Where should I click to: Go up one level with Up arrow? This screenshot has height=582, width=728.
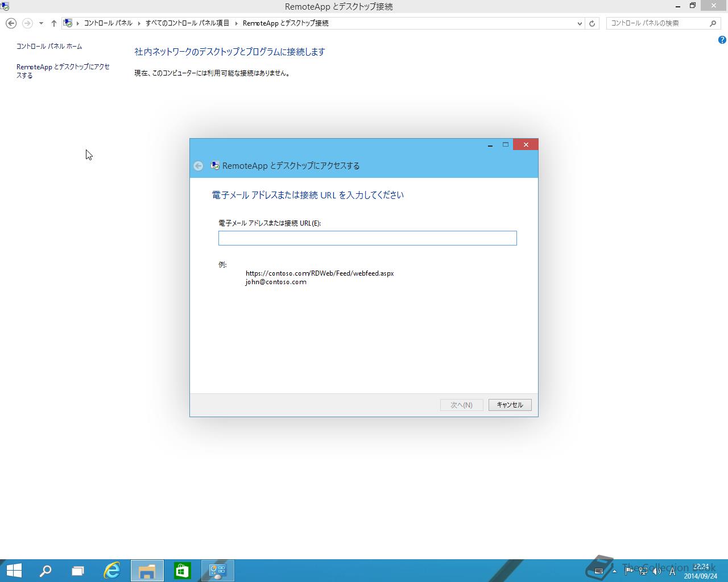click(x=54, y=23)
